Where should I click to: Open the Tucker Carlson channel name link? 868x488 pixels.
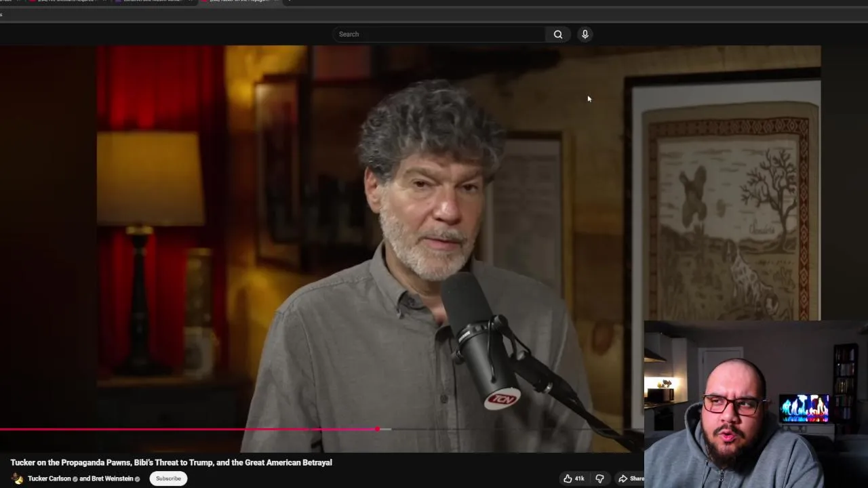click(50, 479)
